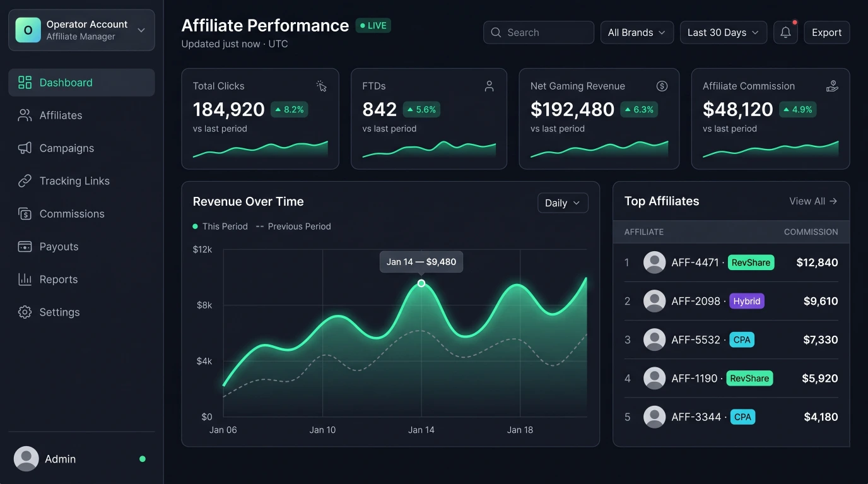Open notifications bell icon
This screenshot has width=868, height=484.
(x=785, y=33)
